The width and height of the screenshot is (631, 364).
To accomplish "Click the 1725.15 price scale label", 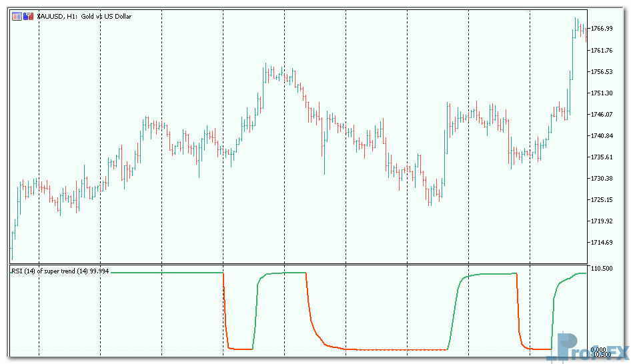I will (x=602, y=199).
